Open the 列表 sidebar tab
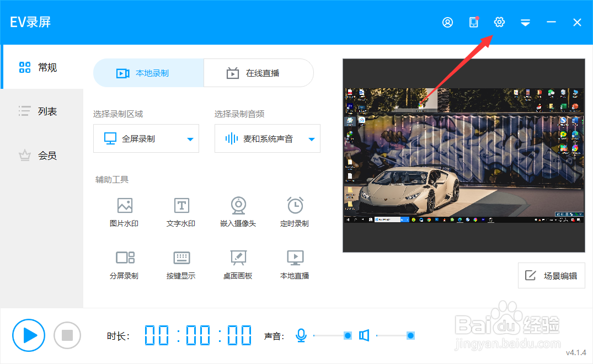 pyautogui.click(x=42, y=111)
